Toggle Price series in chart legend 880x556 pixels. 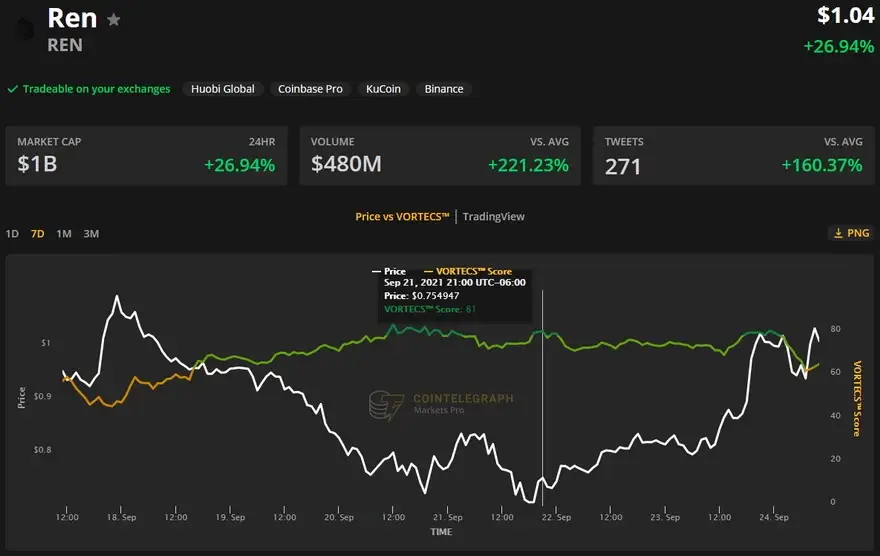(389, 272)
